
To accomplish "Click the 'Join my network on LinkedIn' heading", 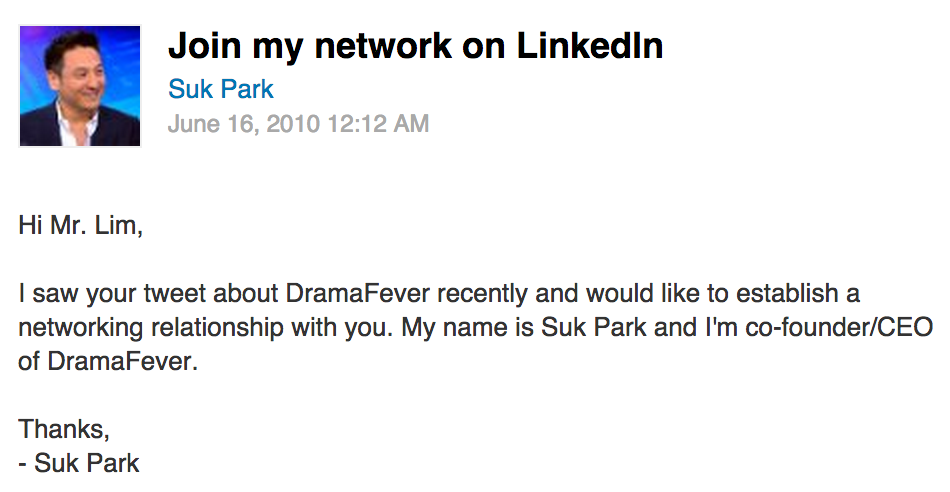I will pos(415,46).
